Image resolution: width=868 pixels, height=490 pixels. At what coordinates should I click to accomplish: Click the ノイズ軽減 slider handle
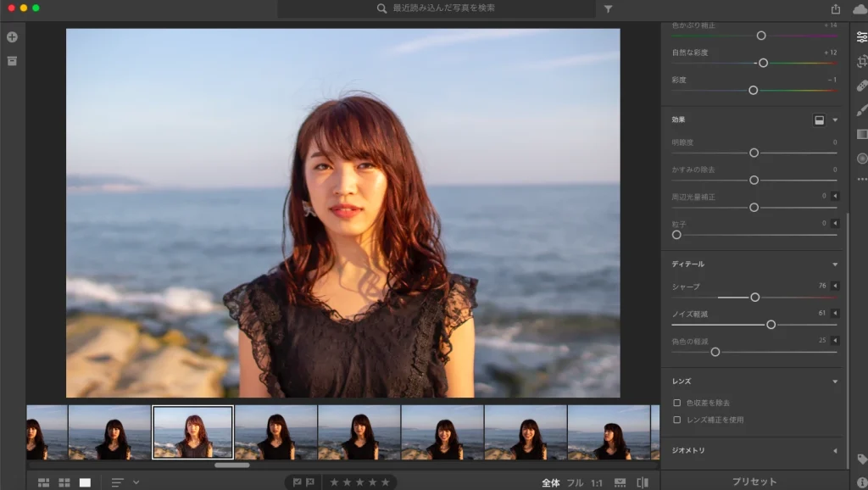click(771, 325)
